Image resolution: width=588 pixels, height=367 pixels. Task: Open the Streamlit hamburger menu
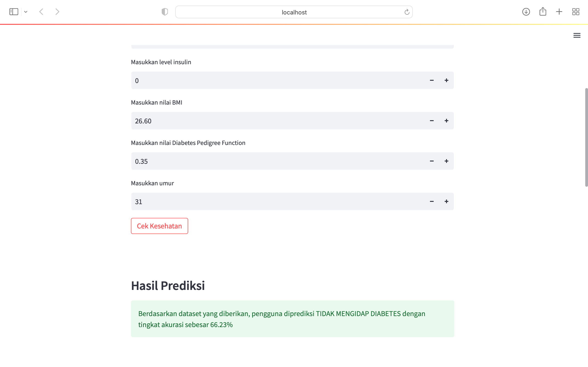click(x=577, y=35)
